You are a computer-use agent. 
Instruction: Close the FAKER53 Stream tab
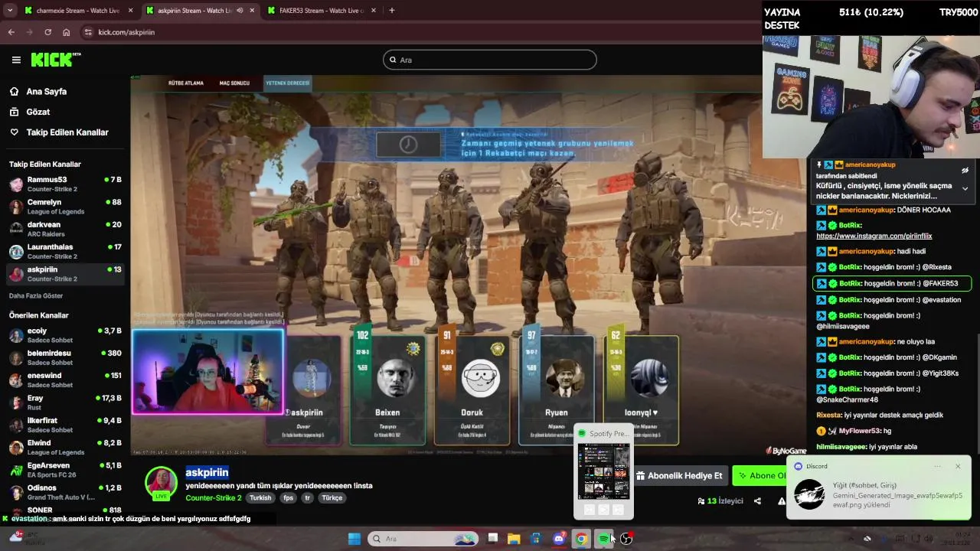374,11
